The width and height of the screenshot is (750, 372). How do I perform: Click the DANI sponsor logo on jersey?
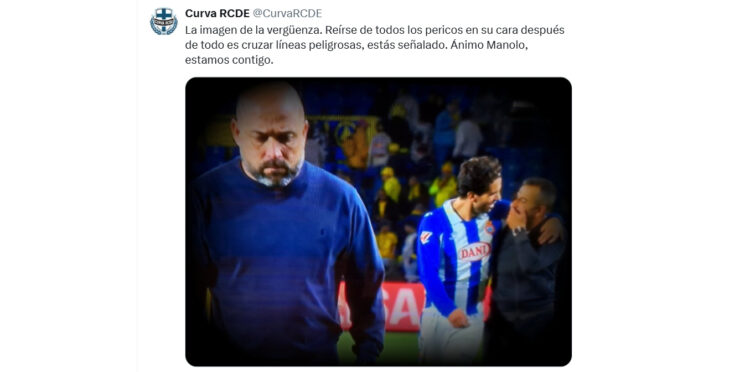(x=474, y=252)
